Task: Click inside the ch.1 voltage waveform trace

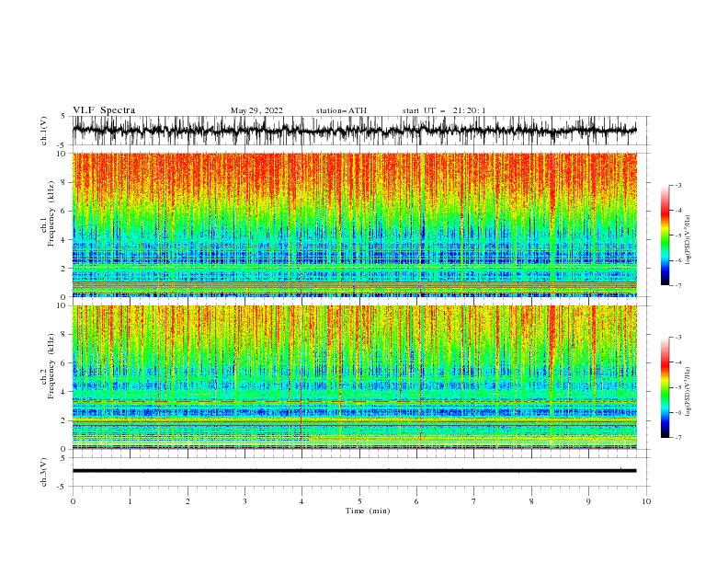Action: click(354, 131)
